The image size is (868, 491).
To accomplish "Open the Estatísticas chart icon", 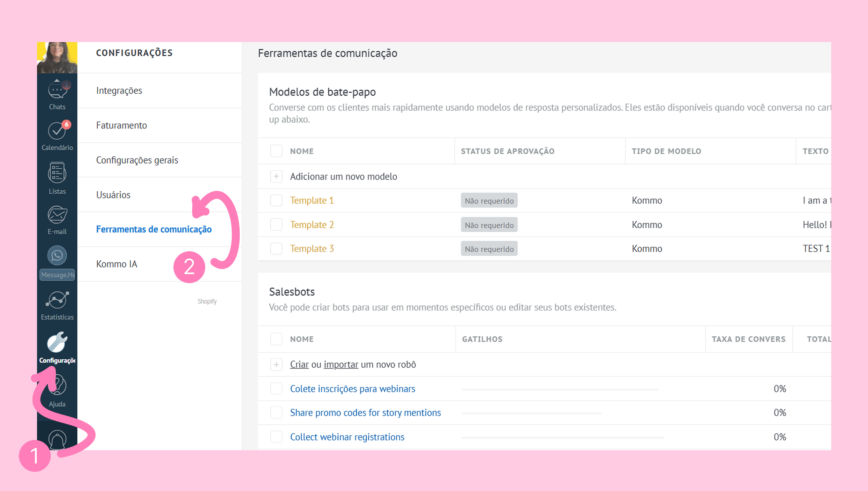I will tap(57, 300).
